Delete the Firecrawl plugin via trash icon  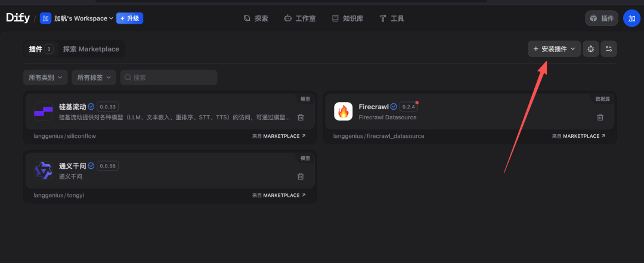click(600, 117)
